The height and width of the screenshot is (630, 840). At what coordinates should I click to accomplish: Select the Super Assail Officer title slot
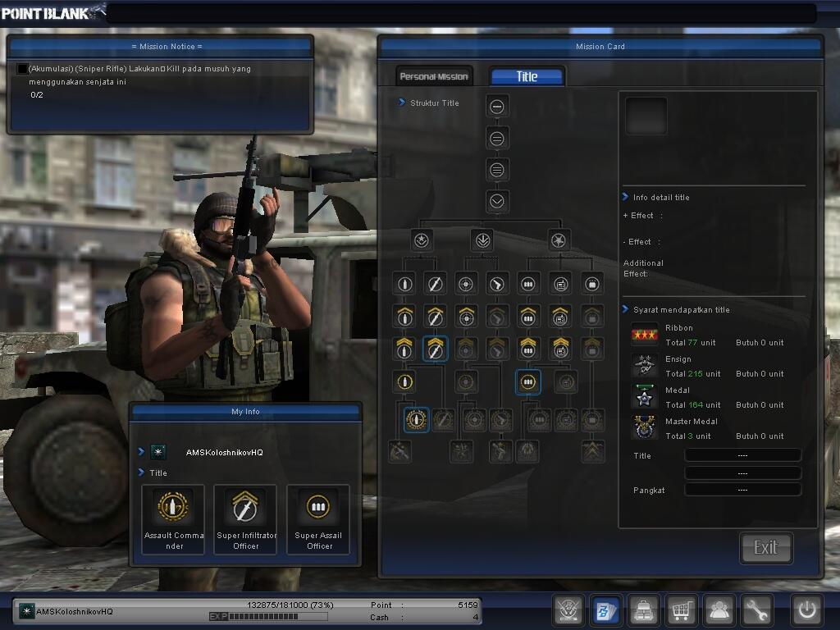tap(318, 519)
